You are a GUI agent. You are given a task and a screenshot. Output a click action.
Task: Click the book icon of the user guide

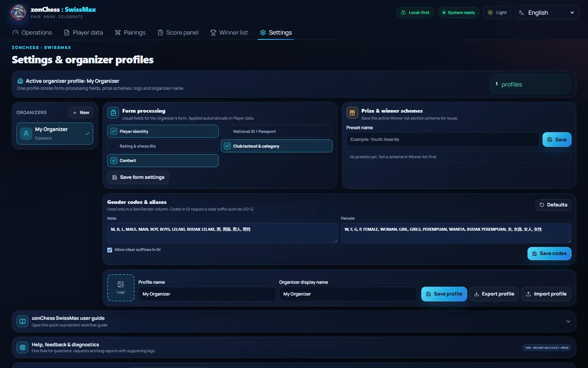pyautogui.click(x=22, y=321)
